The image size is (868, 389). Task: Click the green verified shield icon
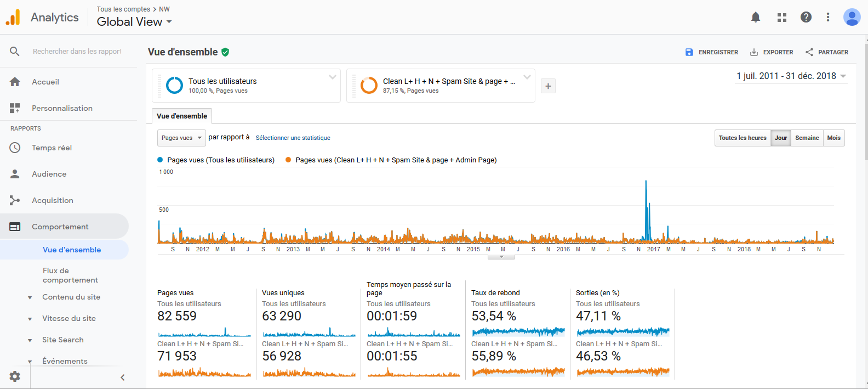(225, 52)
